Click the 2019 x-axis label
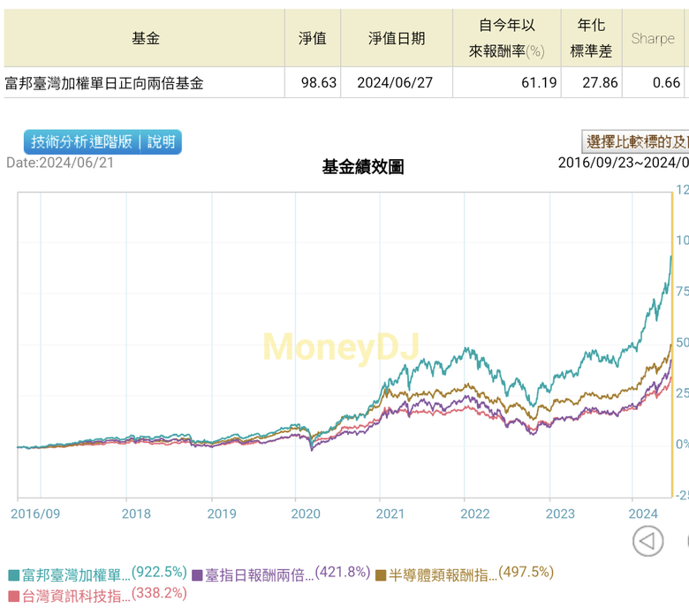Screen dimensions: 689x616 pos(222,513)
